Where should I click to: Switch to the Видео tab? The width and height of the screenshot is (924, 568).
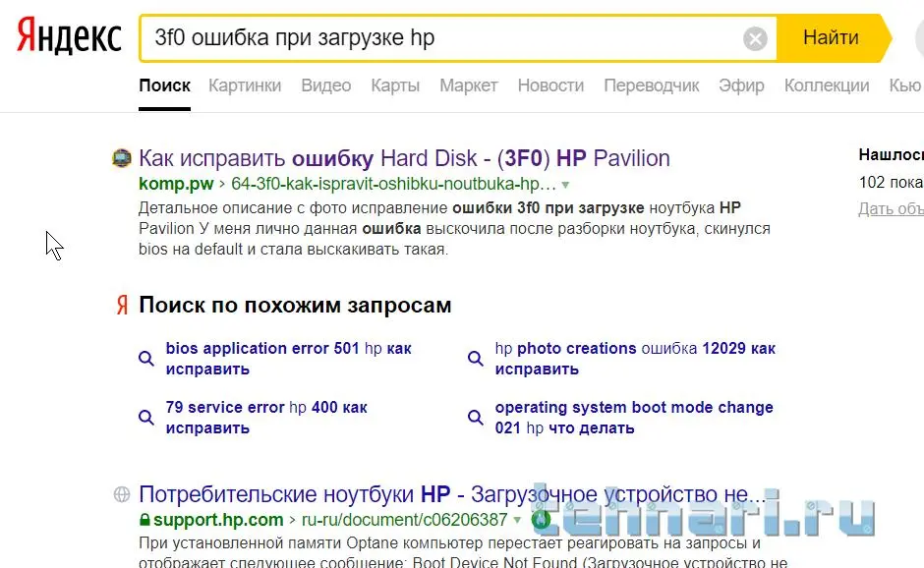(x=326, y=86)
